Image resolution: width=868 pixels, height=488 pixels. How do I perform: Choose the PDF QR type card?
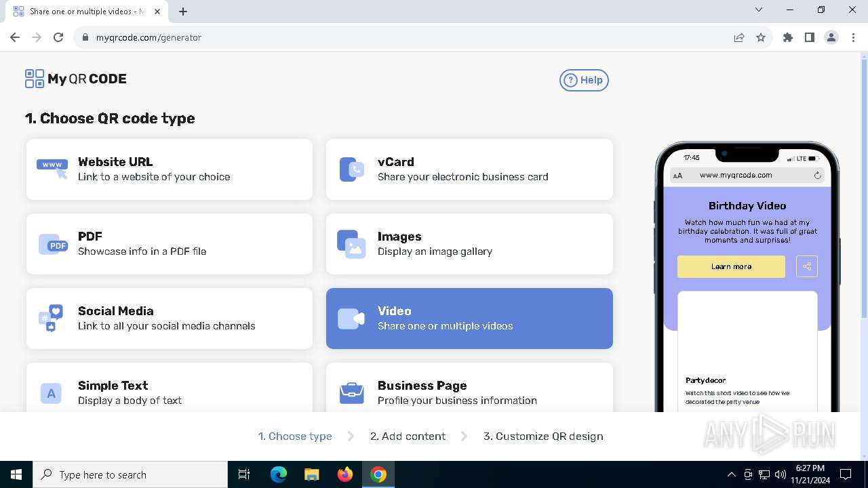pos(170,244)
